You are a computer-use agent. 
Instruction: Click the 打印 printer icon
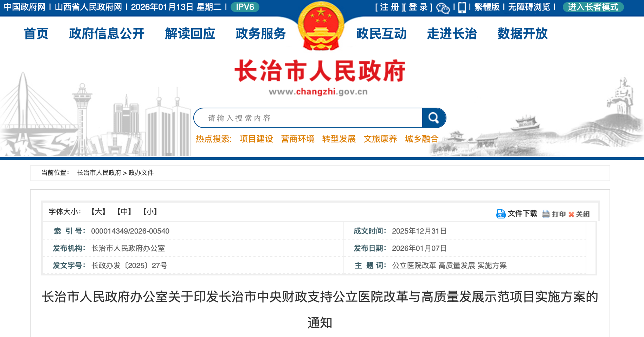coord(546,214)
